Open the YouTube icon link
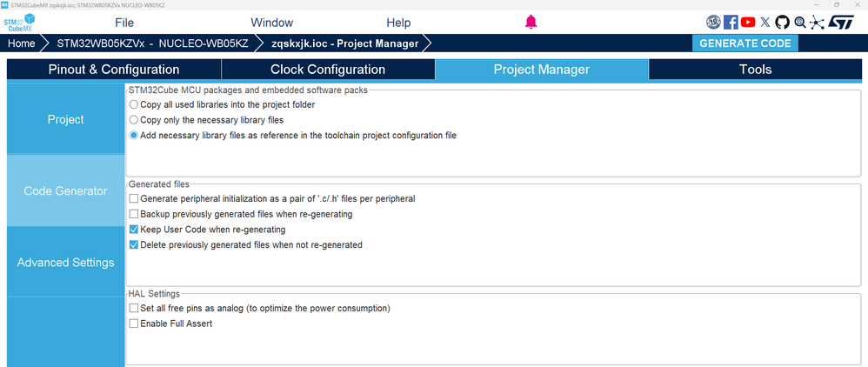The image size is (868, 367). pos(748,23)
